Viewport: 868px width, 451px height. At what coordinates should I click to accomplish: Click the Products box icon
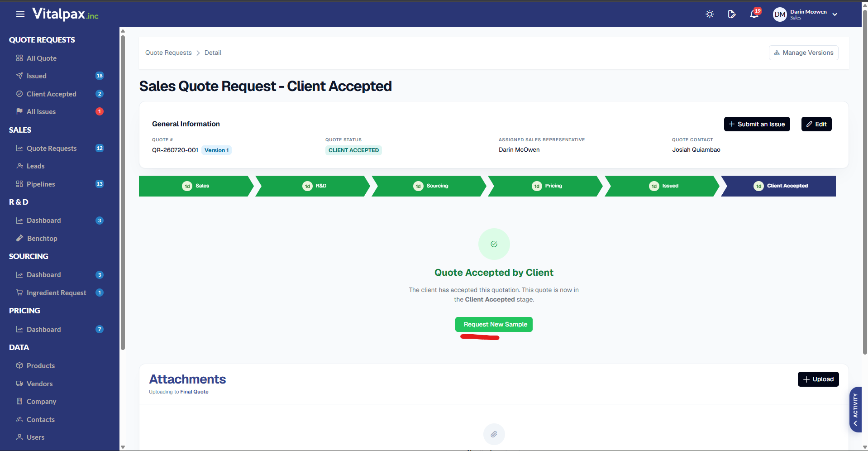pos(19,365)
